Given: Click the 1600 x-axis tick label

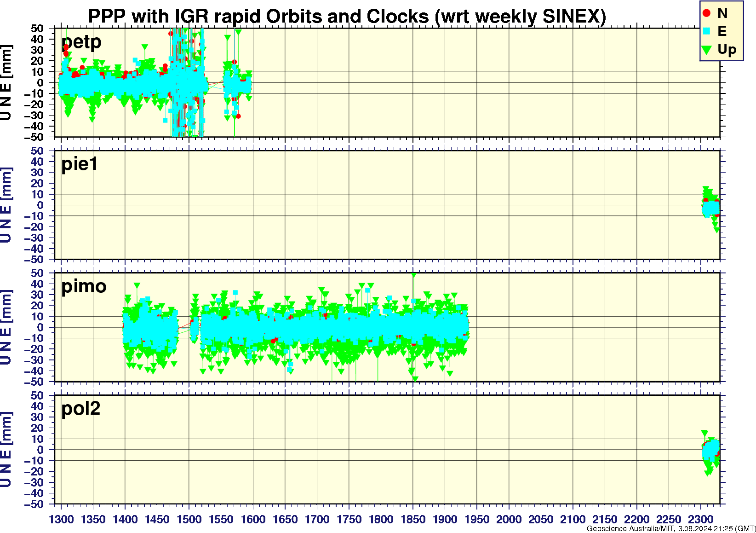Looking at the screenshot, I should (253, 519).
